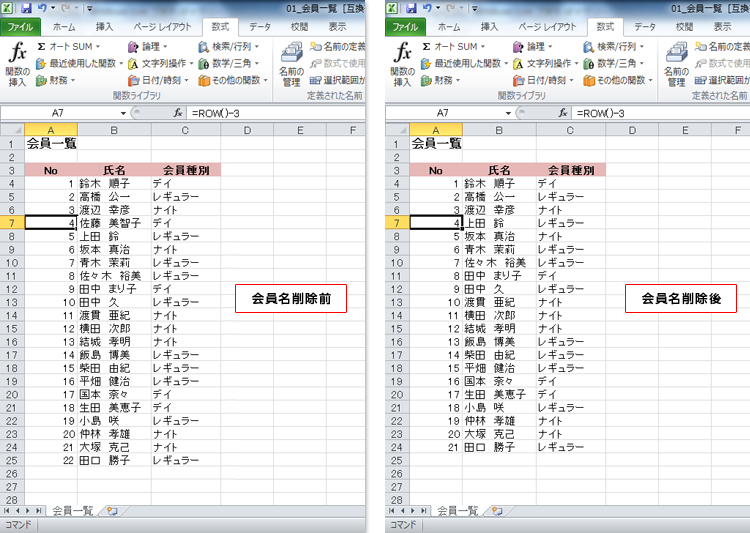Click 関数の挿入 fx icon in left window
Image resolution: width=750 pixels, height=533 pixels.
pyautogui.click(x=18, y=64)
